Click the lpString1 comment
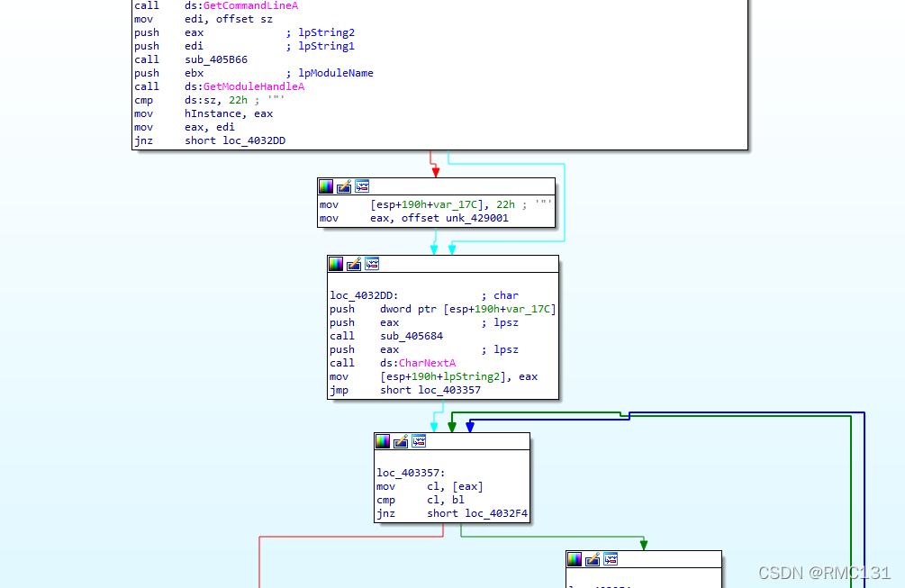This screenshot has height=588, width=905. pyautogui.click(x=321, y=46)
